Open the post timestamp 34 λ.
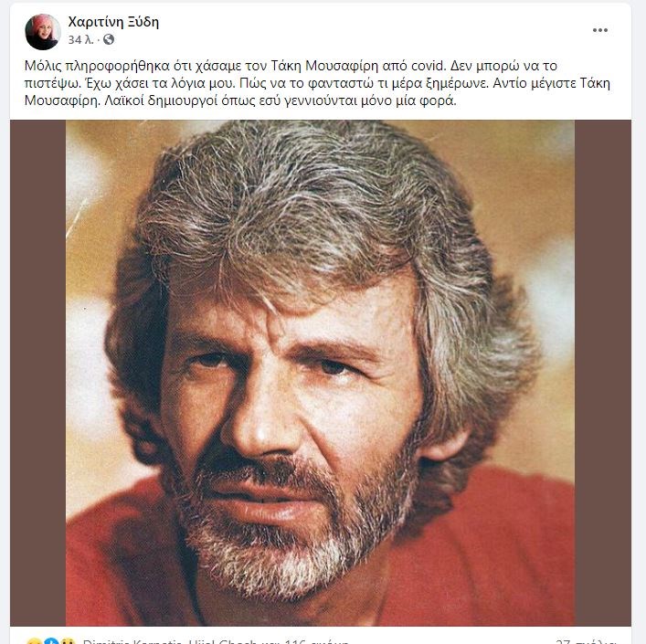 click(x=80, y=40)
